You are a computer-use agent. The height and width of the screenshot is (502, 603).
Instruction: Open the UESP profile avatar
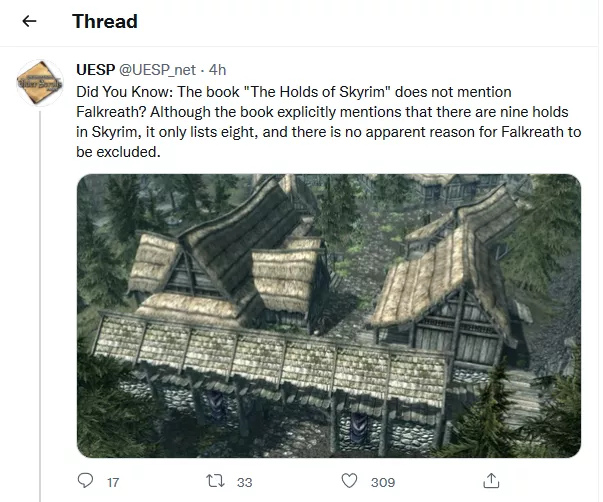click(40, 83)
